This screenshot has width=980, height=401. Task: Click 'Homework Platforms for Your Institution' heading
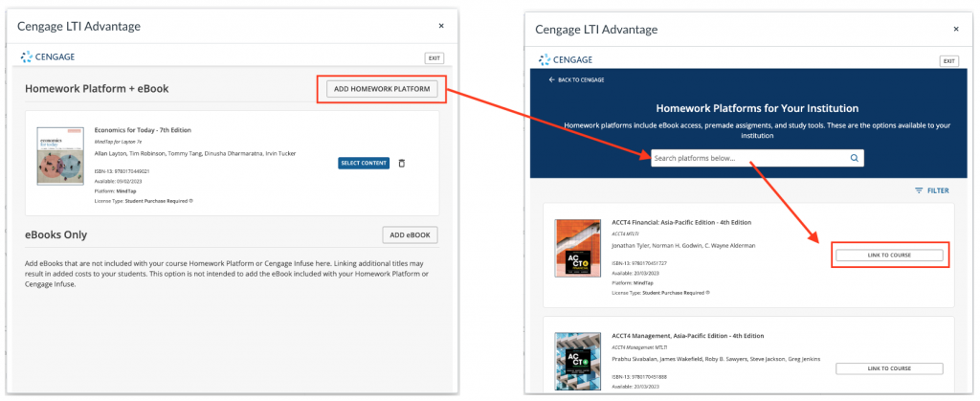click(757, 108)
